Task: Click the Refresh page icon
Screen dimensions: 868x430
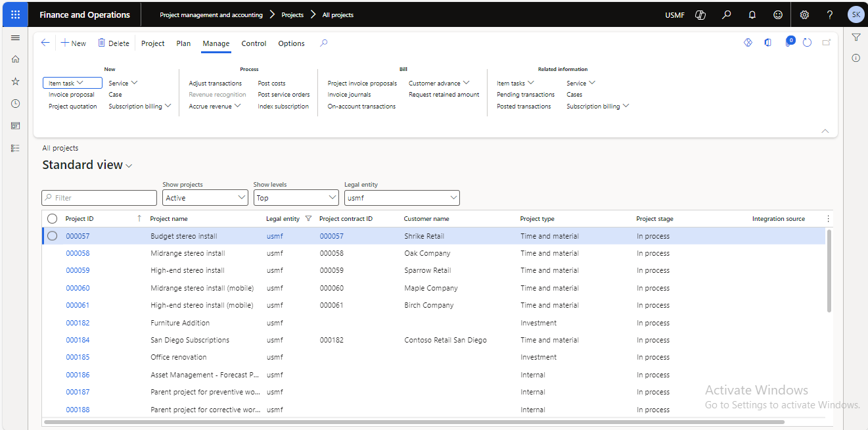Action: 807,43
